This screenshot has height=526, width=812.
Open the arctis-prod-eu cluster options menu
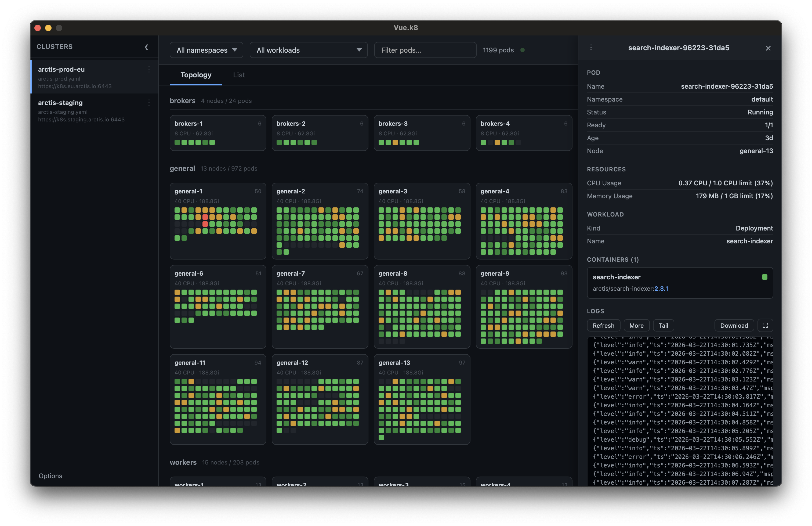click(x=149, y=69)
